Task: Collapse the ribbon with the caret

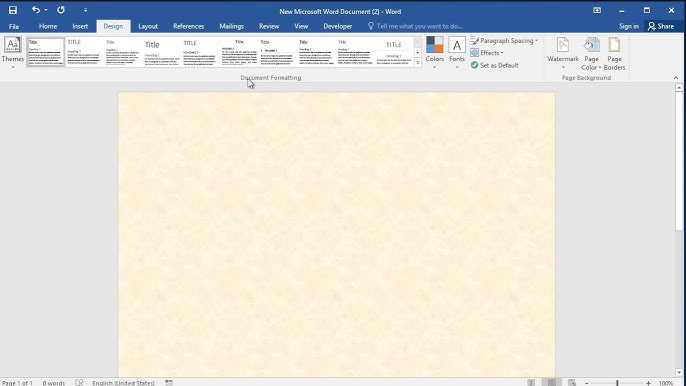Action: 676,78
